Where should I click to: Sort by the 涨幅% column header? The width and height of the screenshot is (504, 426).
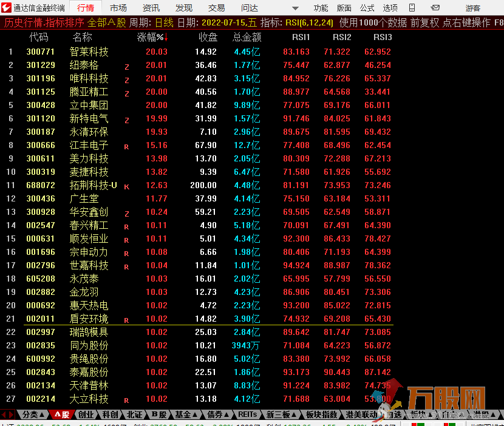tap(152, 37)
